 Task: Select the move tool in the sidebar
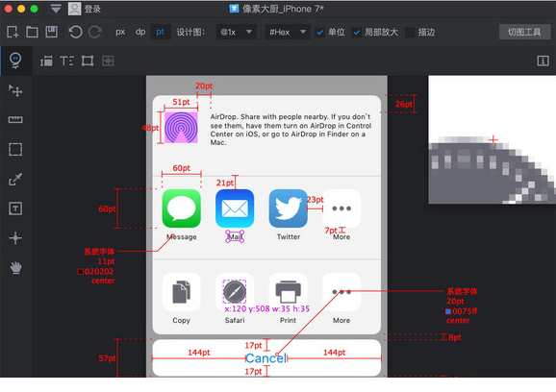(x=15, y=90)
